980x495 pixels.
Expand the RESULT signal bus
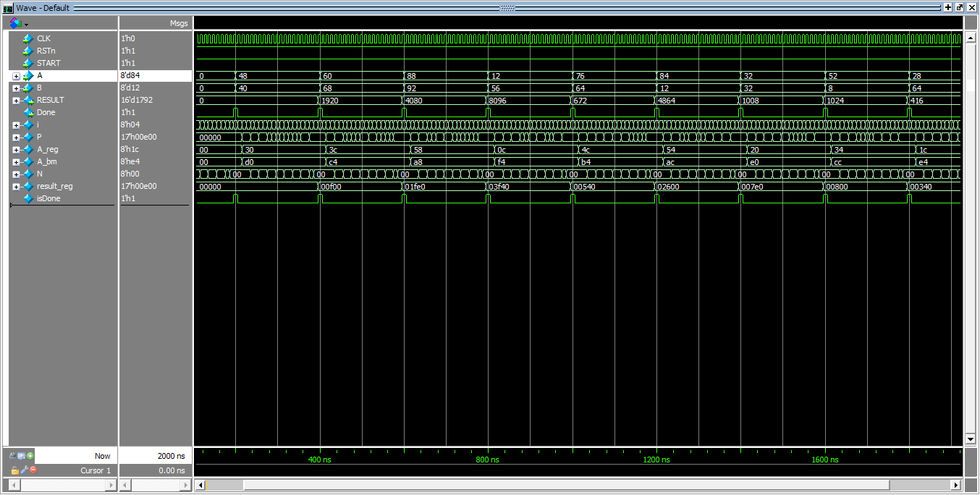[x=16, y=101]
